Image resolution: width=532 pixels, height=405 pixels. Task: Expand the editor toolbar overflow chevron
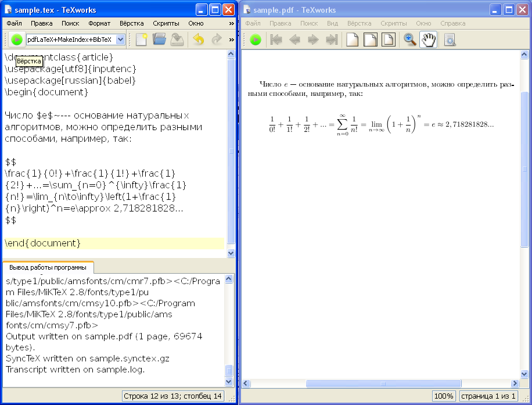tap(231, 40)
